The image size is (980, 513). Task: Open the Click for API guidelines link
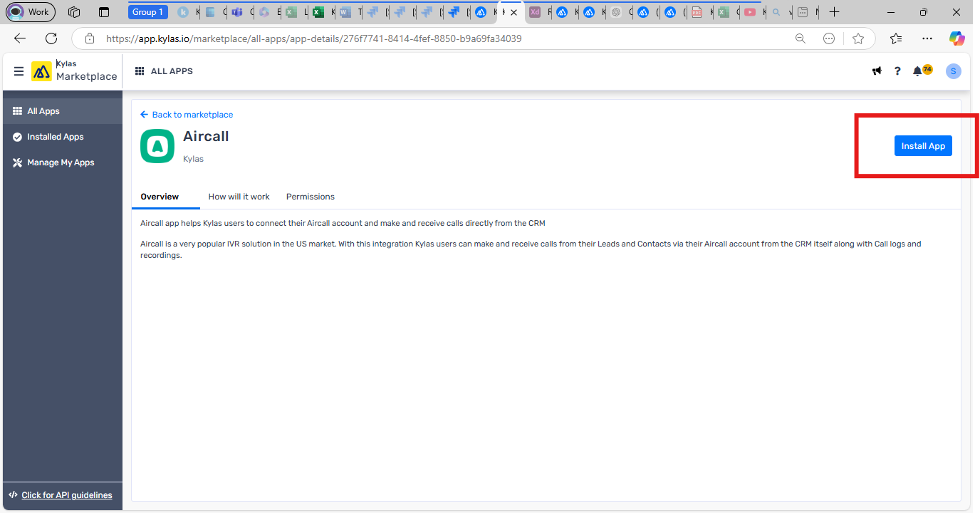(x=67, y=495)
